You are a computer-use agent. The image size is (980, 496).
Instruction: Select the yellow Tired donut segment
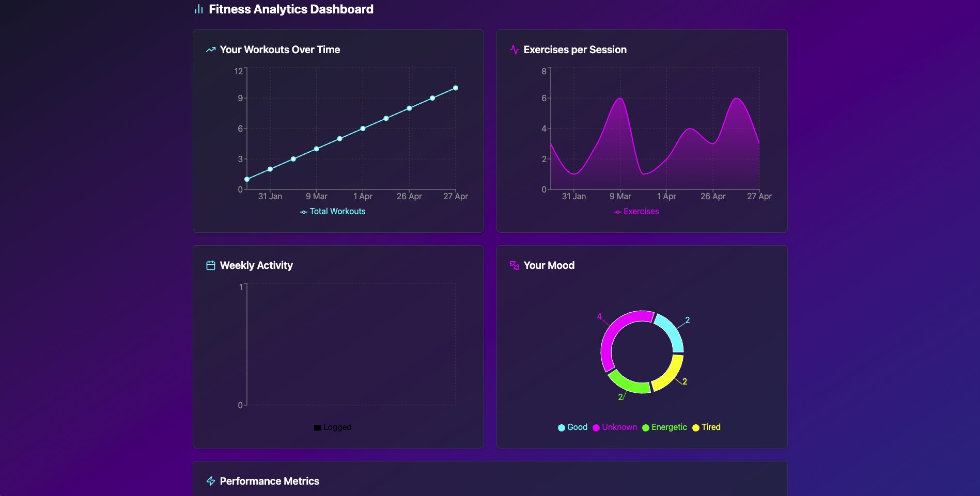pos(670,375)
